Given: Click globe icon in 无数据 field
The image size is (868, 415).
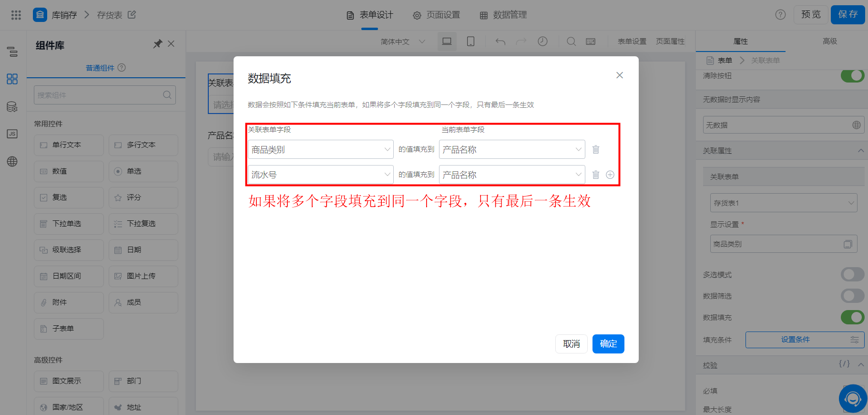Looking at the screenshot, I should coord(857,125).
